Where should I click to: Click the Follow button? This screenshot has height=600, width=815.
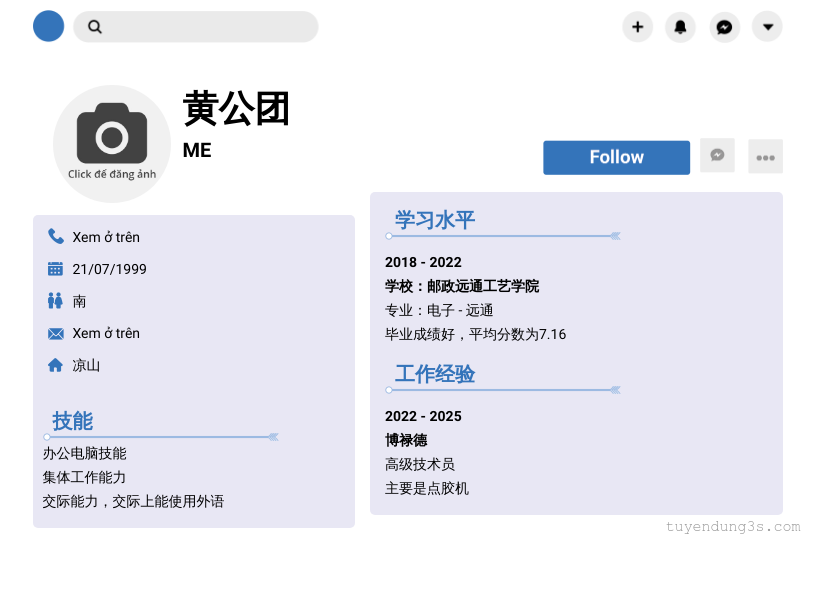(x=616, y=157)
